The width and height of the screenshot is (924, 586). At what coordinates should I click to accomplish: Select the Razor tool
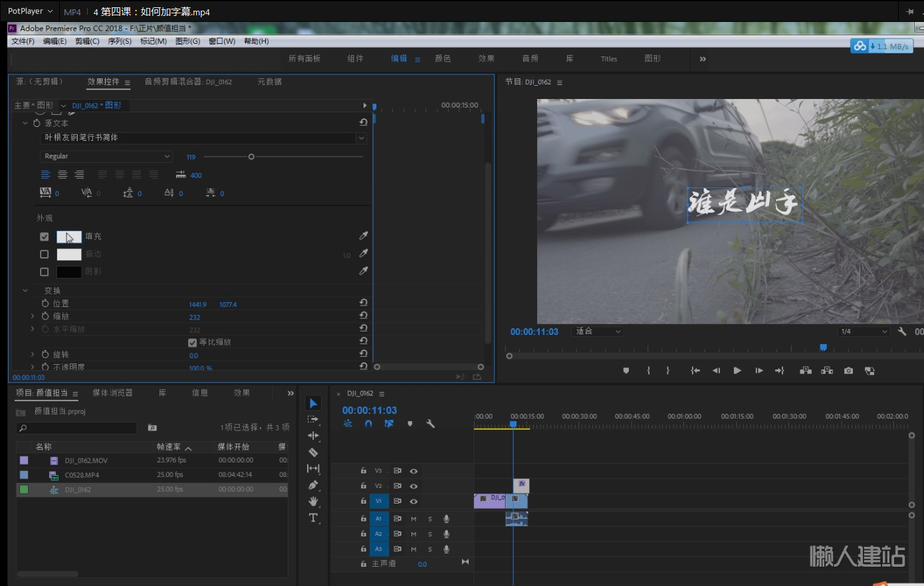(x=313, y=452)
